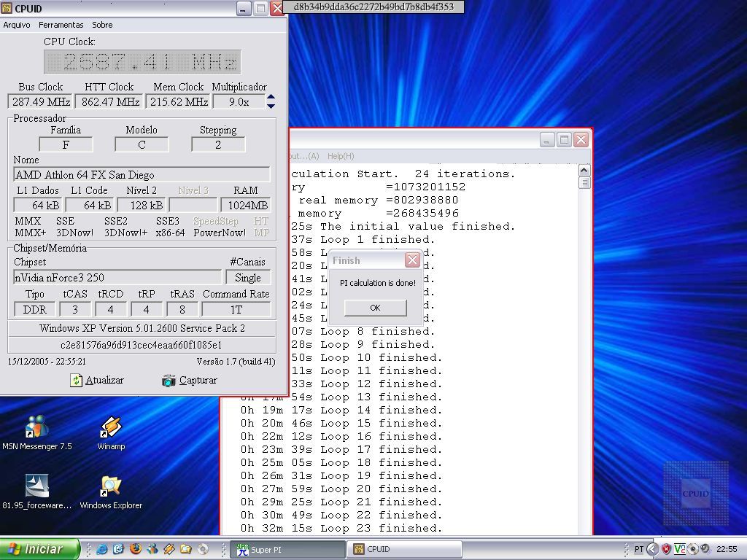
Task: Click the taskbar clock showing 22:55
Action: (x=727, y=549)
